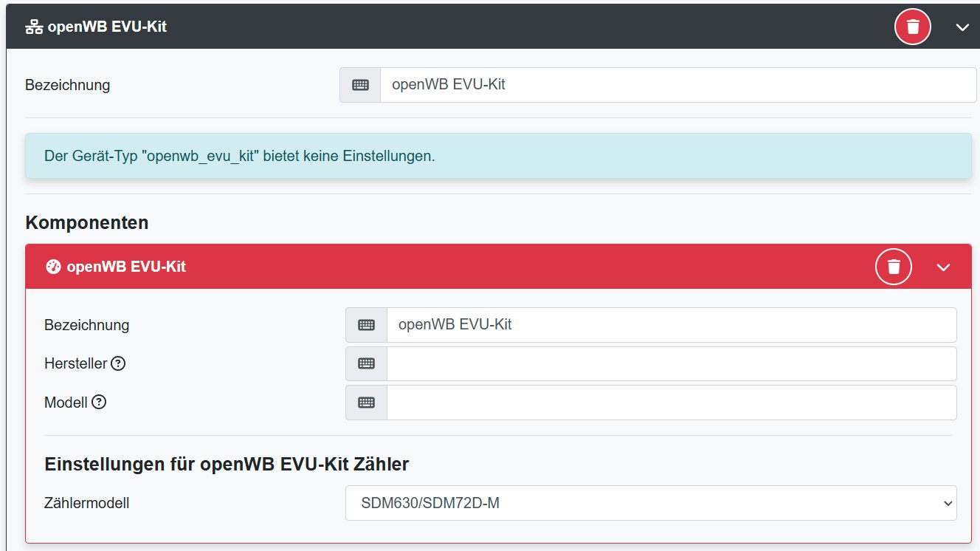Click keyboard icon beside device Bezeichnung field

(360, 85)
